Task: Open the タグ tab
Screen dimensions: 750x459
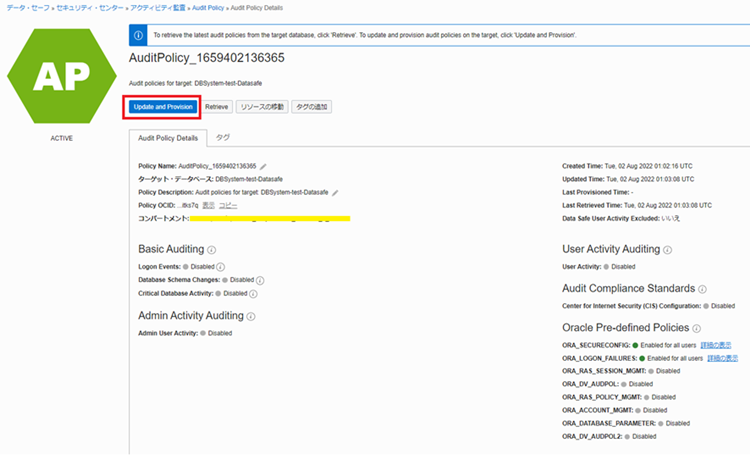Action: pos(223,137)
